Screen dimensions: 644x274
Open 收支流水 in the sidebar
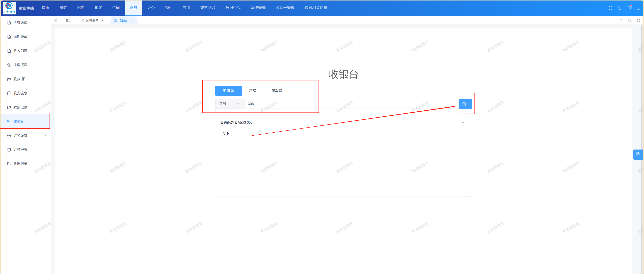(20, 93)
